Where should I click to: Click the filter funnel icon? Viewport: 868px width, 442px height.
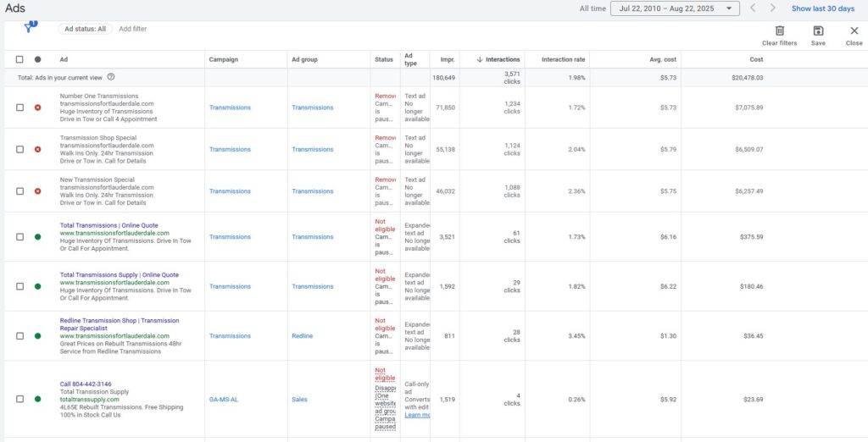click(30, 27)
